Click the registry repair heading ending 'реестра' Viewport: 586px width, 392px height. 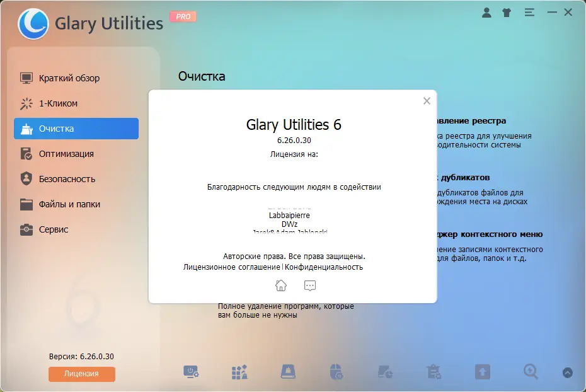(x=471, y=121)
